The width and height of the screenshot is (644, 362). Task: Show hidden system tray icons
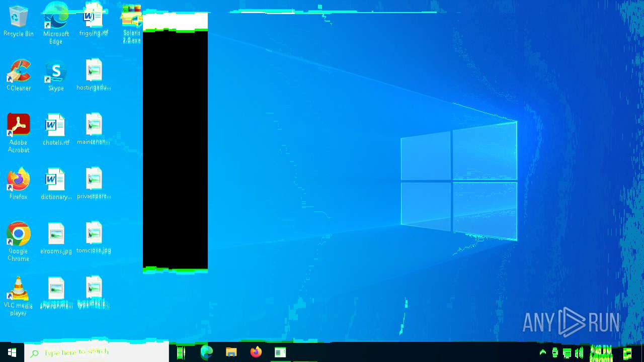click(543, 352)
